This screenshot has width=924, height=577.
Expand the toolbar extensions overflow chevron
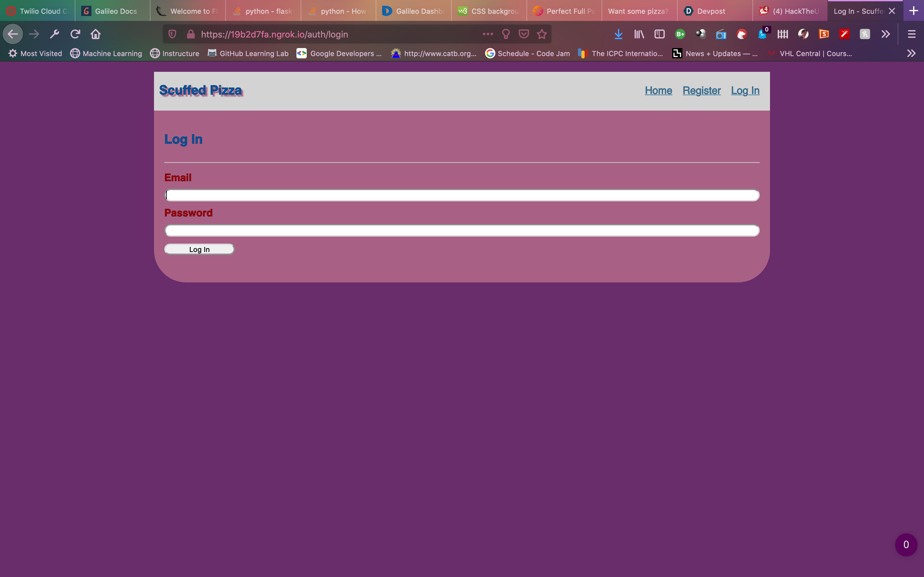(886, 34)
